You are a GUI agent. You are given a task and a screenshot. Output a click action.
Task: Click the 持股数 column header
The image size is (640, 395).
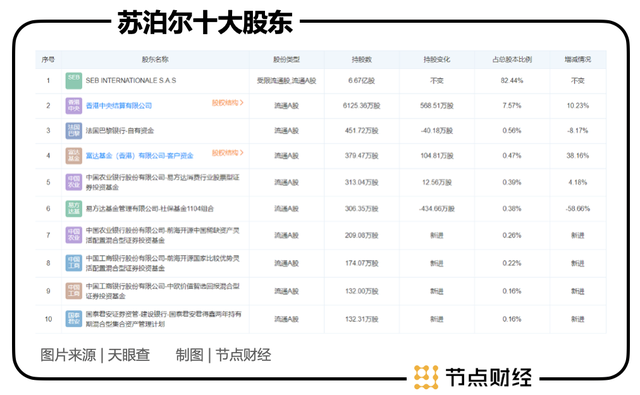coord(362,60)
